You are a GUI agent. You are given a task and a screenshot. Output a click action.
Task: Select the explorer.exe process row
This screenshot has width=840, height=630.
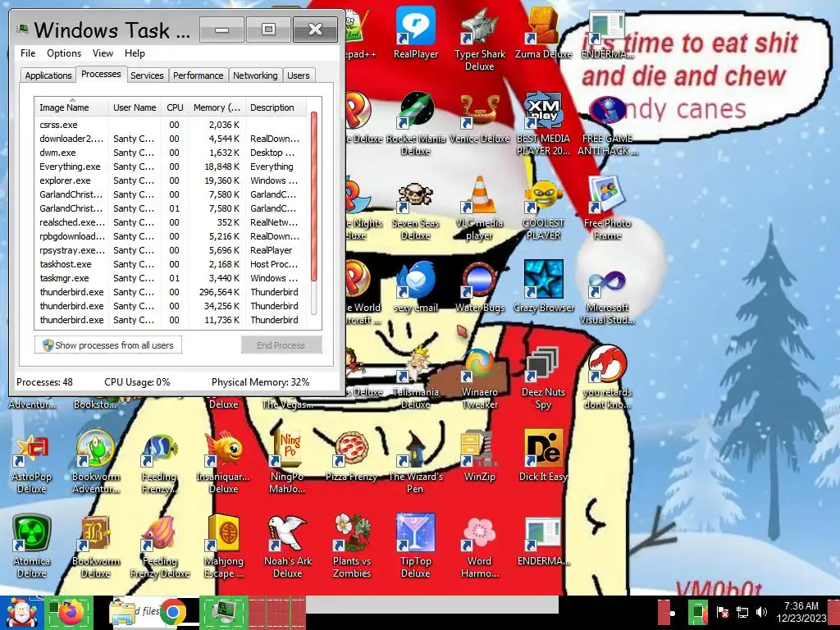click(x=171, y=180)
